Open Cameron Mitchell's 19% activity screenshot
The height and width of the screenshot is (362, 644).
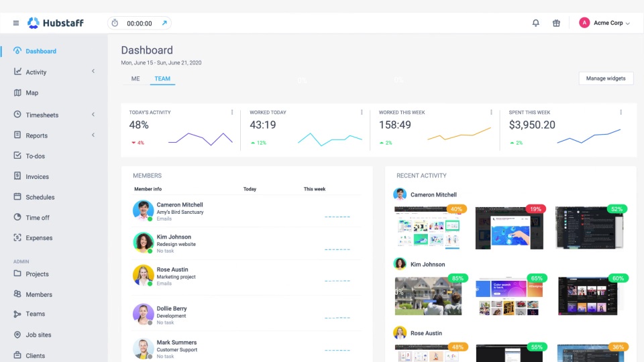tap(509, 228)
